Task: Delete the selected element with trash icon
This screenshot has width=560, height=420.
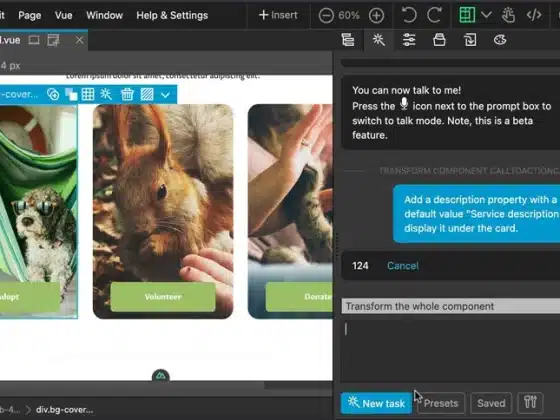Action: (127, 95)
